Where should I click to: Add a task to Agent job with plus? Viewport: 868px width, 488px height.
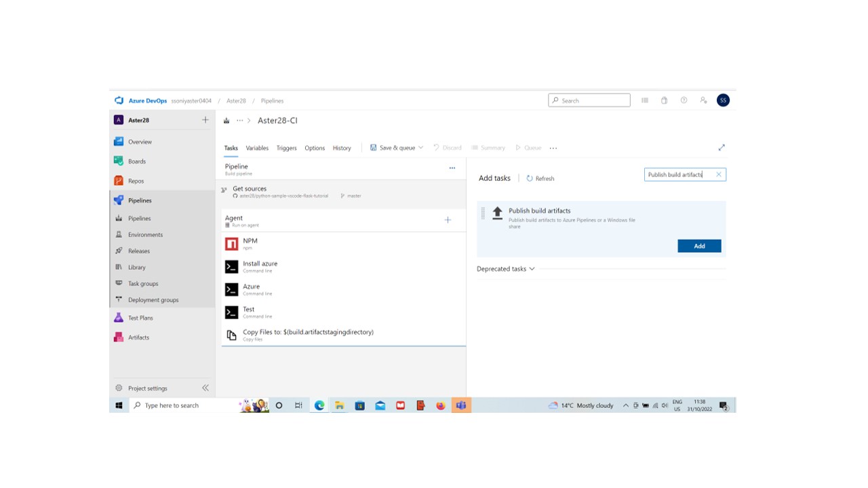pyautogui.click(x=448, y=220)
